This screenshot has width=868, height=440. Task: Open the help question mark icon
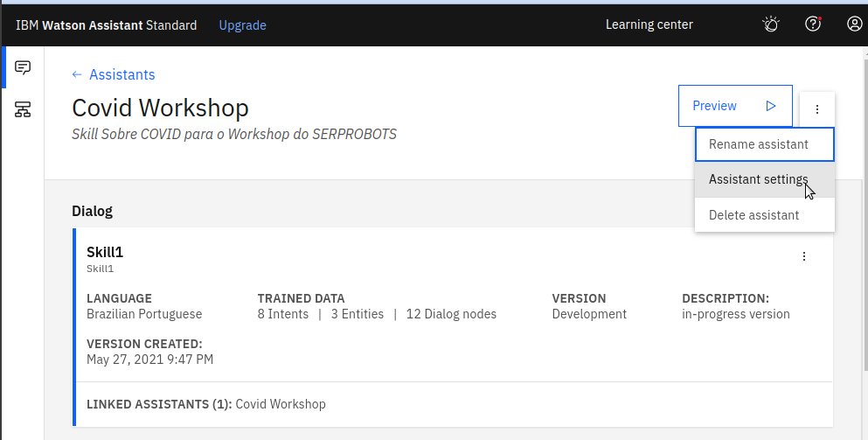tap(813, 24)
